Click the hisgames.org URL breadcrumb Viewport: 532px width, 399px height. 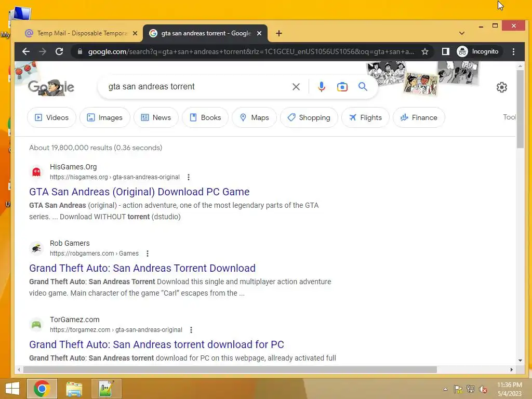pyautogui.click(x=115, y=177)
